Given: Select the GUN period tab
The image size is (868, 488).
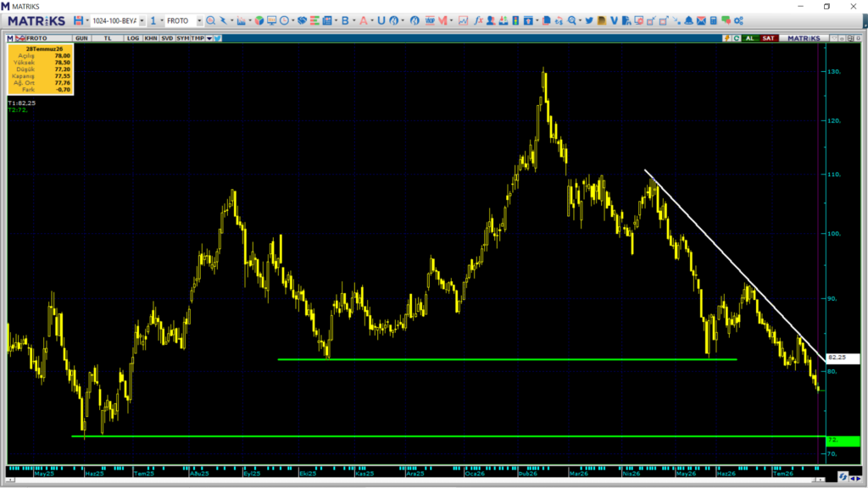Looking at the screenshot, I should click(x=81, y=38).
